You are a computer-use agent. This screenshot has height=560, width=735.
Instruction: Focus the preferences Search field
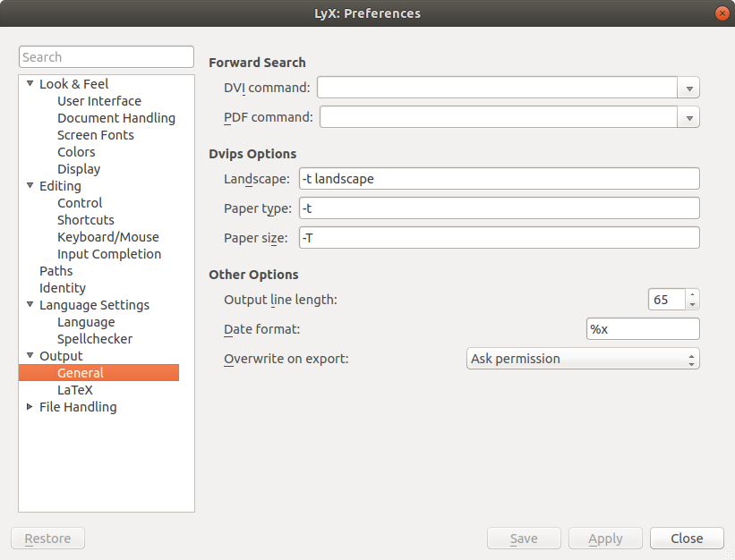106,57
